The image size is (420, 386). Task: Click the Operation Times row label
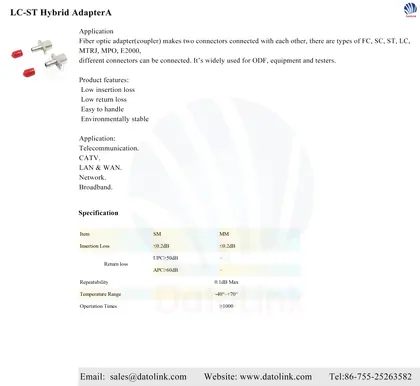(98, 306)
